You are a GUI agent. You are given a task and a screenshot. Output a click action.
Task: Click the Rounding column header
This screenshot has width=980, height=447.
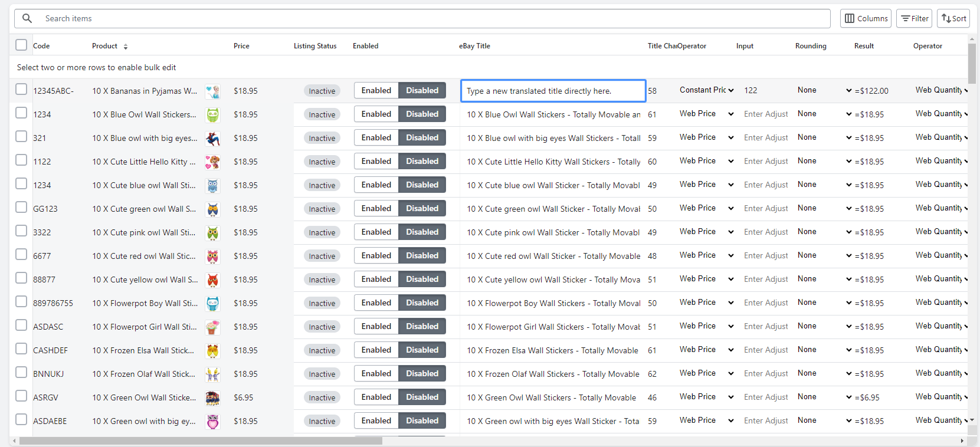point(811,46)
